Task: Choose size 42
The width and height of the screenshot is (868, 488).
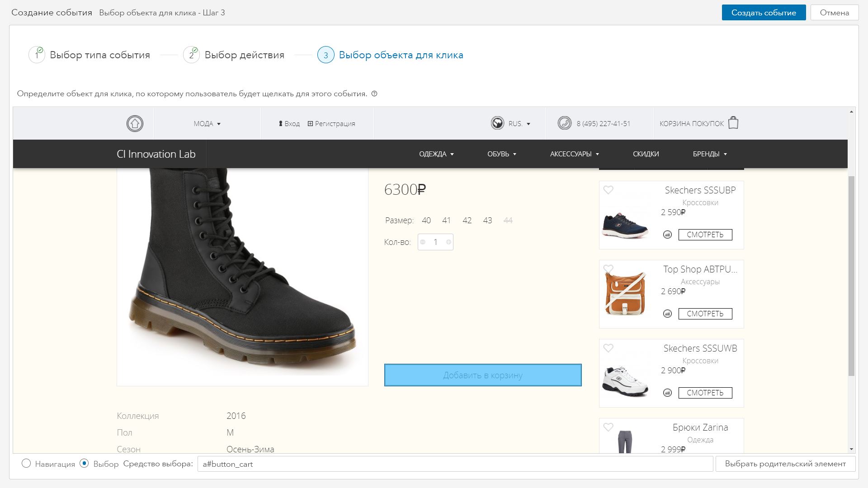Action: point(467,221)
